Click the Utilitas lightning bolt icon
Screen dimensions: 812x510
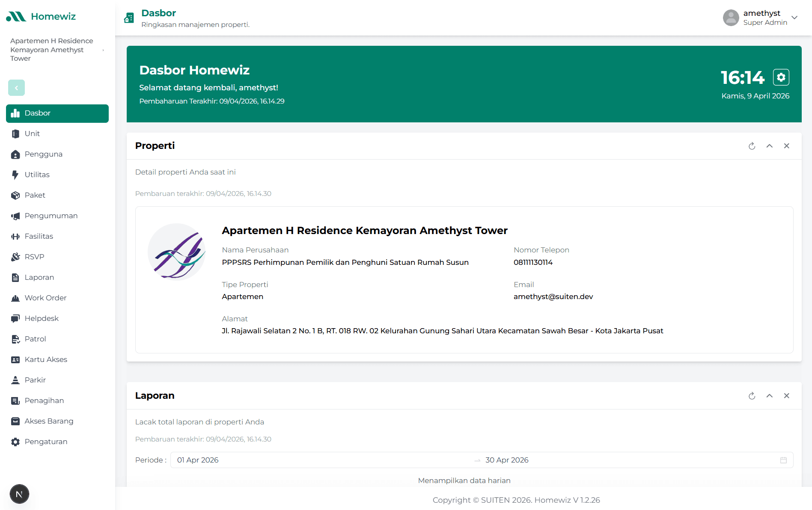click(x=15, y=175)
